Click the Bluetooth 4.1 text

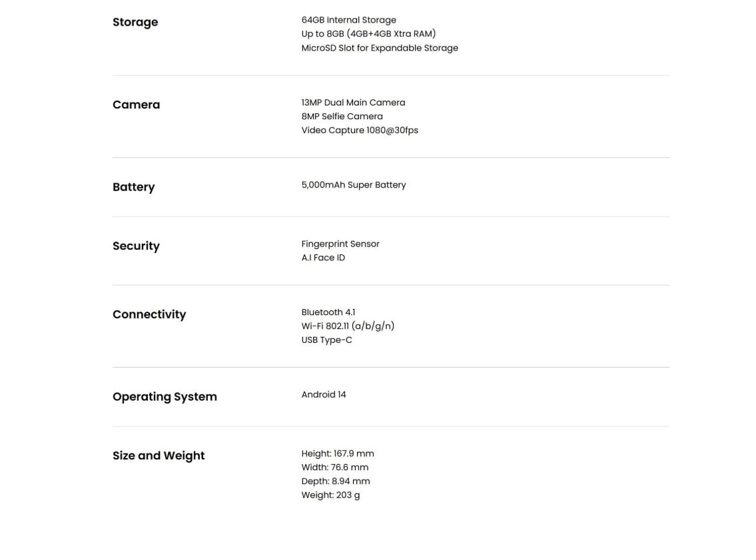pos(328,312)
